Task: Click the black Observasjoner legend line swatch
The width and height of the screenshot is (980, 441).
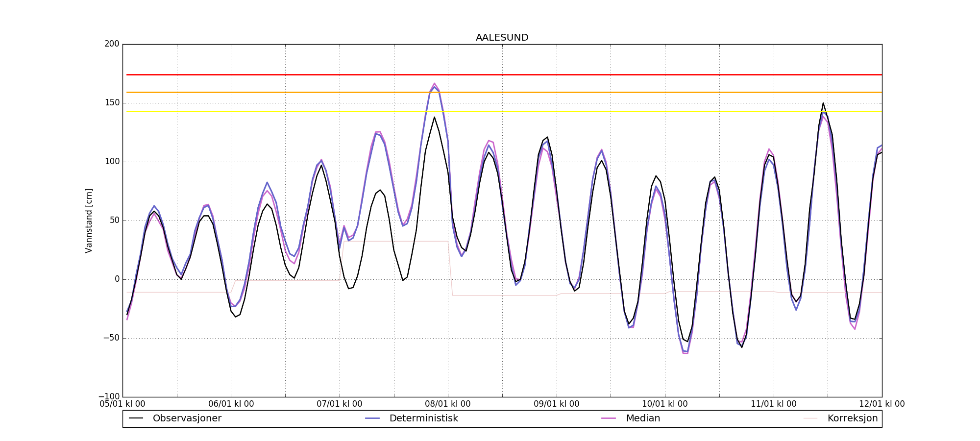Action: click(136, 418)
